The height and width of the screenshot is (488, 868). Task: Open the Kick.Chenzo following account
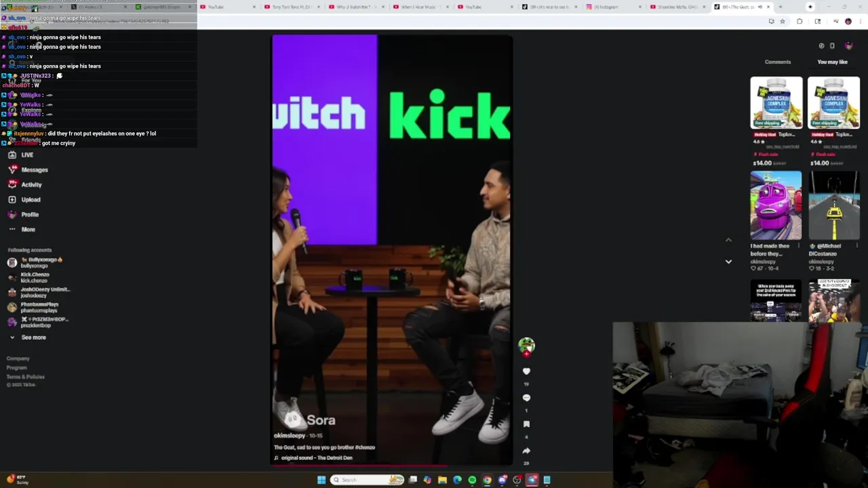coord(28,277)
